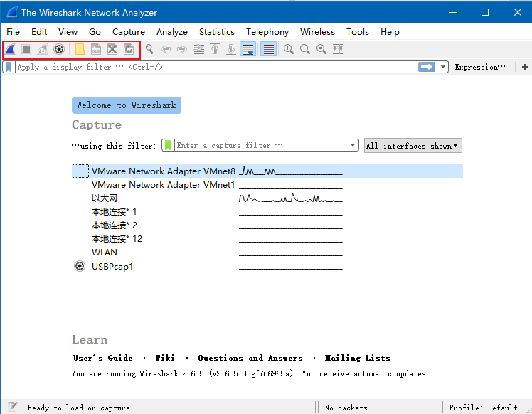Screen dimensions: 532x414
Task: Open the Tools menu
Action: click(x=357, y=32)
